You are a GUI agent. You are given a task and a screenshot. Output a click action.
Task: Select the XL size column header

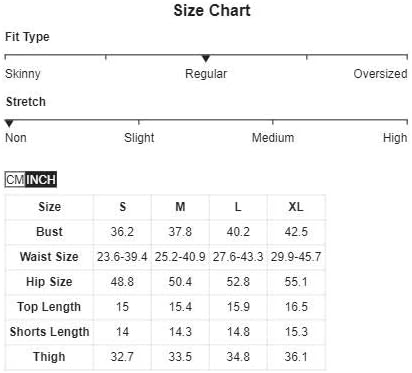[x=296, y=207]
